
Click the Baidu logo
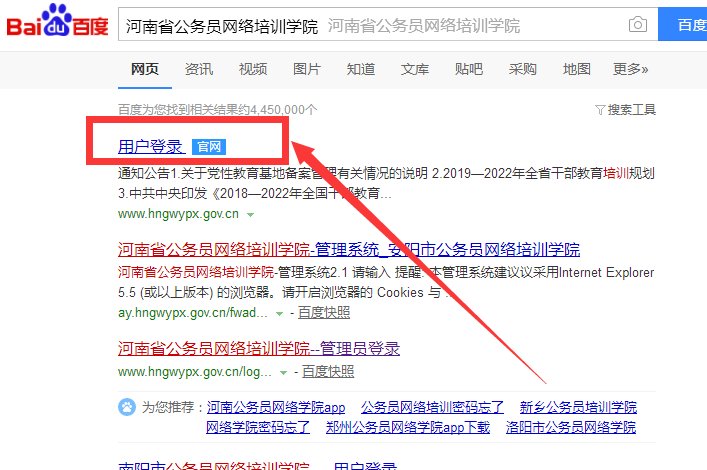point(57,21)
